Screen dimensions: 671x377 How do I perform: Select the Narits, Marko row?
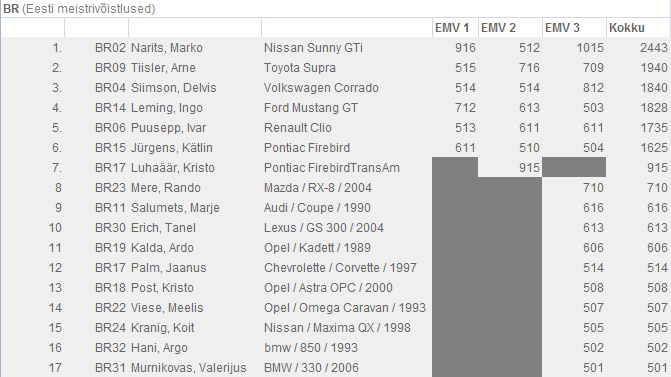point(336,47)
